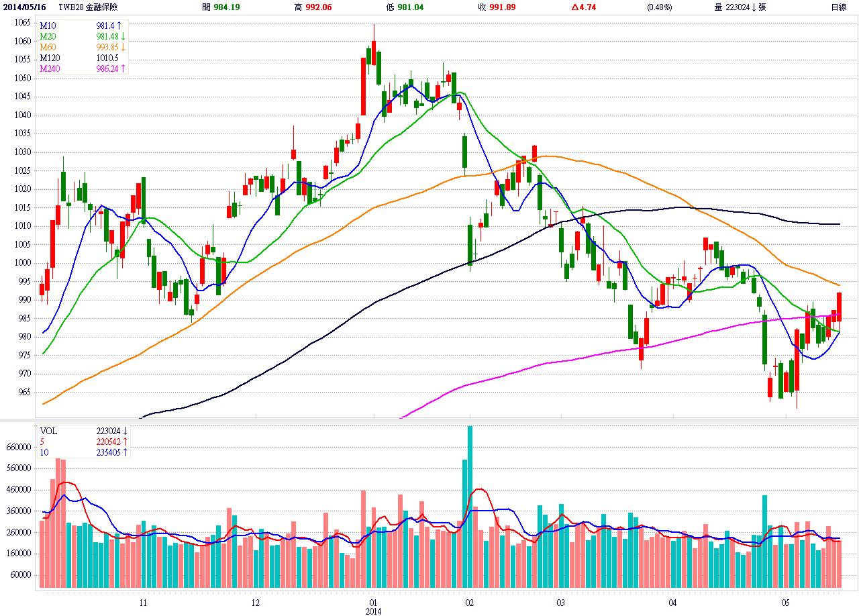Click the M10 moving average legend label
Image resolution: width=859 pixels, height=616 pixels.
pyautogui.click(x=48, y=25)
